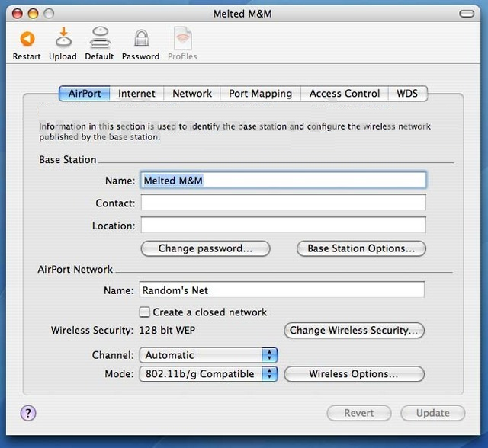Click the red close window button
Image resolution: width=488 pixels, height=448 pixels.
coord(17,14)
